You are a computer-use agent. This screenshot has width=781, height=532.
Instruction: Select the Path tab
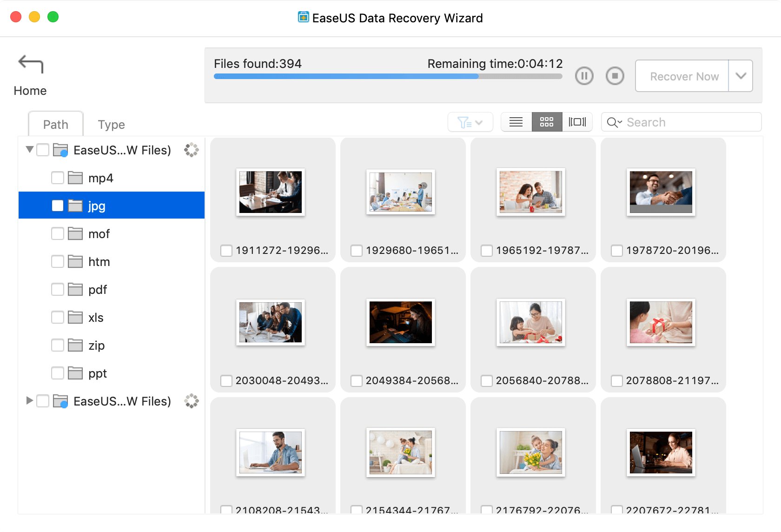coord(56,125)
